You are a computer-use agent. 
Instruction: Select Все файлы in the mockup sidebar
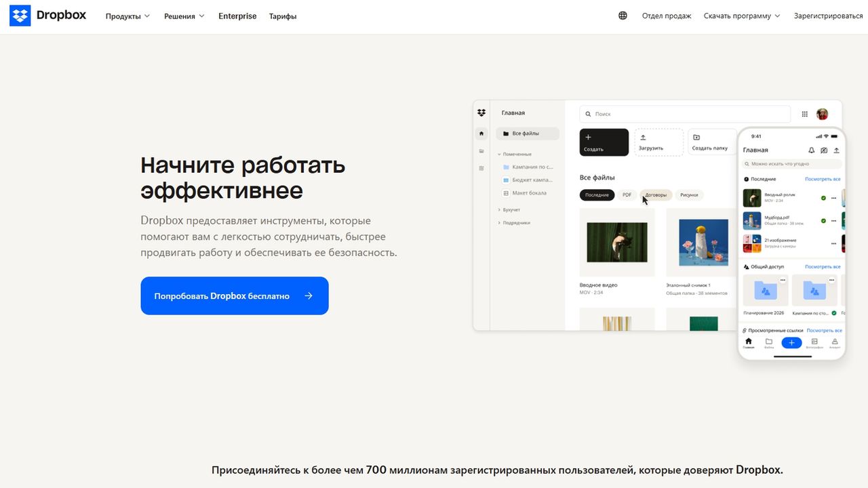click(528, 134)
